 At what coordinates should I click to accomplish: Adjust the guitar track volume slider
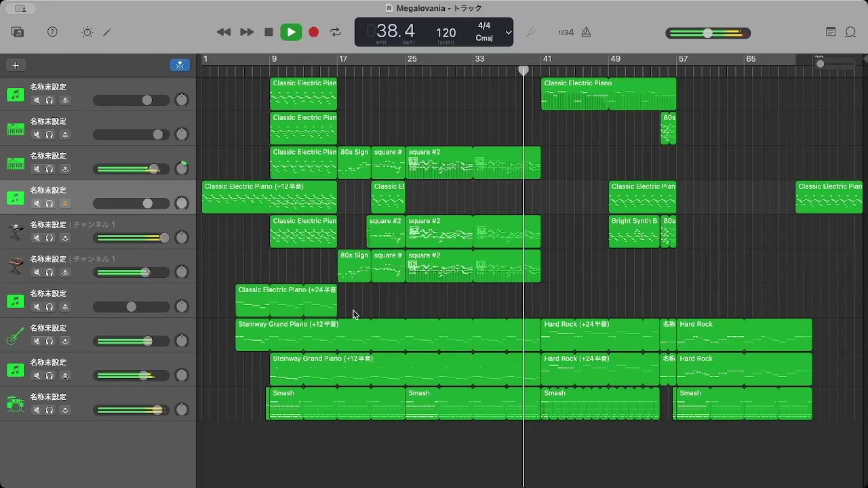(131, 341)
